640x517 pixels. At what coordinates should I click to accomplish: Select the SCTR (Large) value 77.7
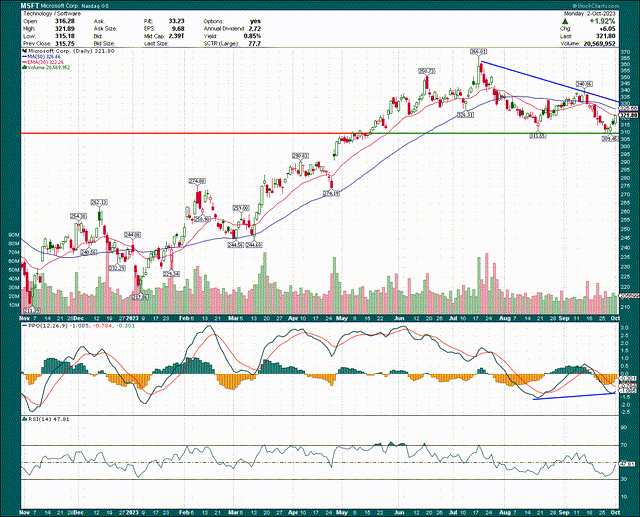coord(255,43)
